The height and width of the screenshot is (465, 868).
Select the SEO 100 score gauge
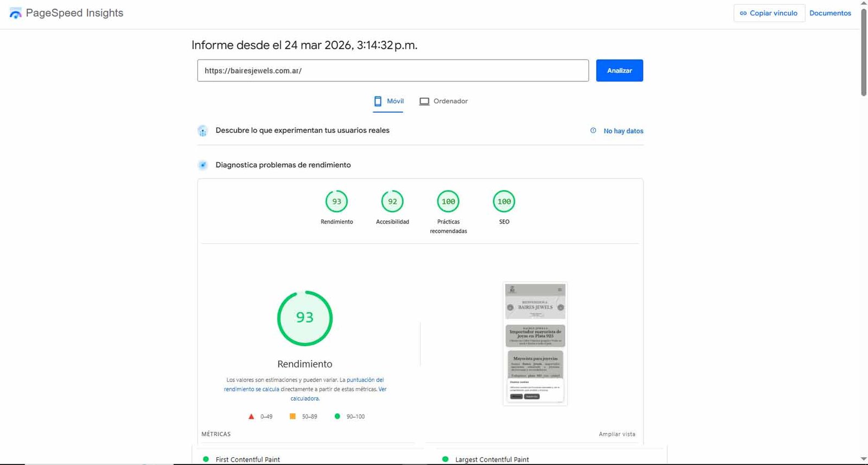point(504,202)
